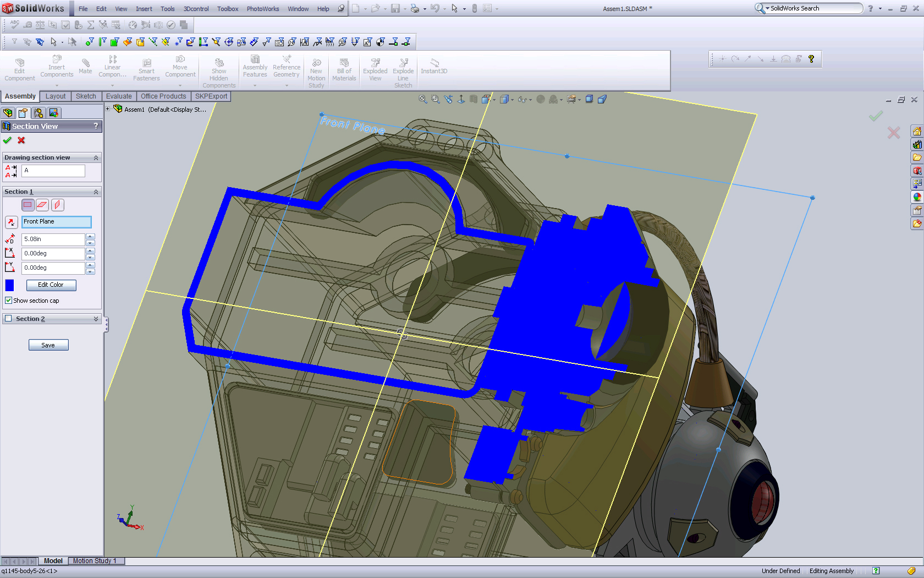The height and width of the screenshot is (578, 924).
Task: Open File Explorer folder icon in task pane
Action: point(917,158)
